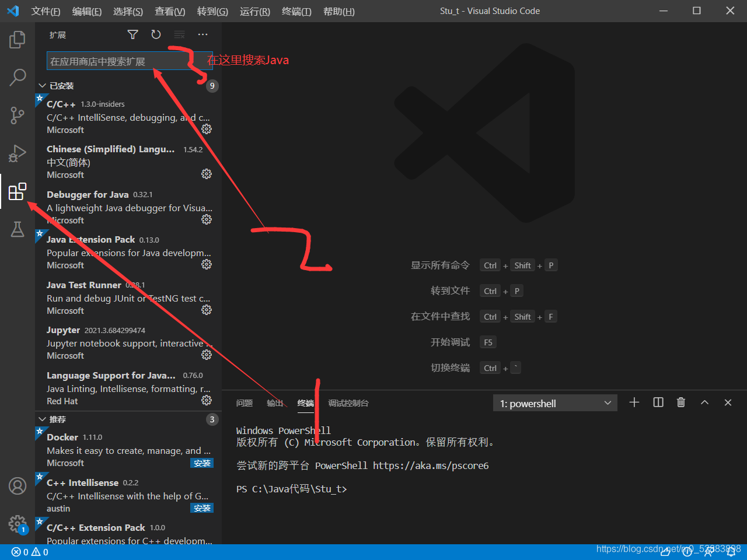Install the C++ Intellisense extension

click(202, 508)
